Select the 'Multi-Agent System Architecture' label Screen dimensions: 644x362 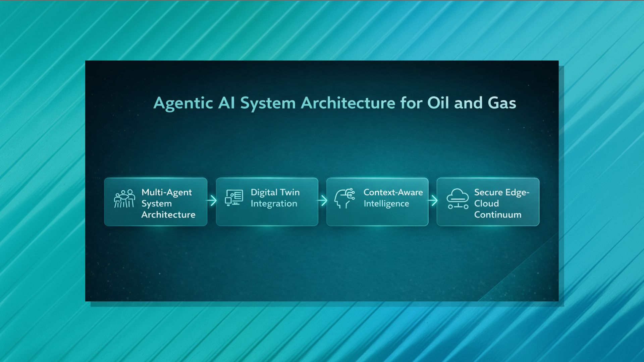tap(168, 203)
